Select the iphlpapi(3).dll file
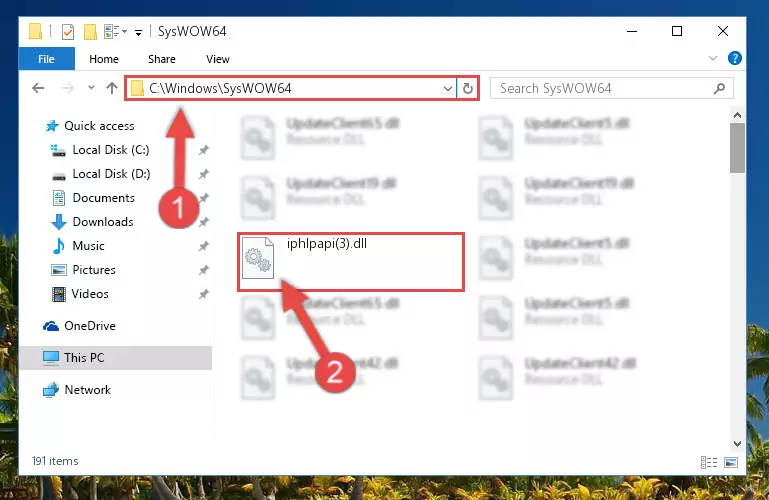Screen dimensions: 769x500 pos(351,262)
